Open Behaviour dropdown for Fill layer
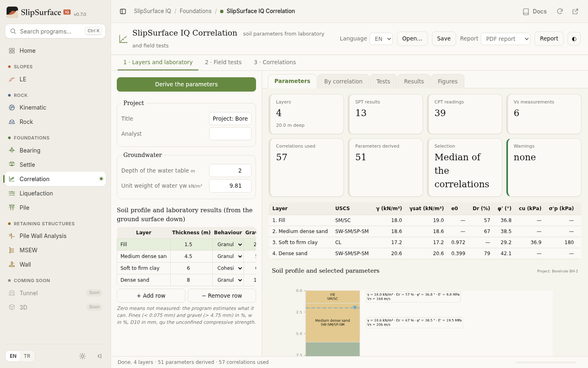Image resolution: width=588 pixels, height=368 pixels. coord(229,245)
